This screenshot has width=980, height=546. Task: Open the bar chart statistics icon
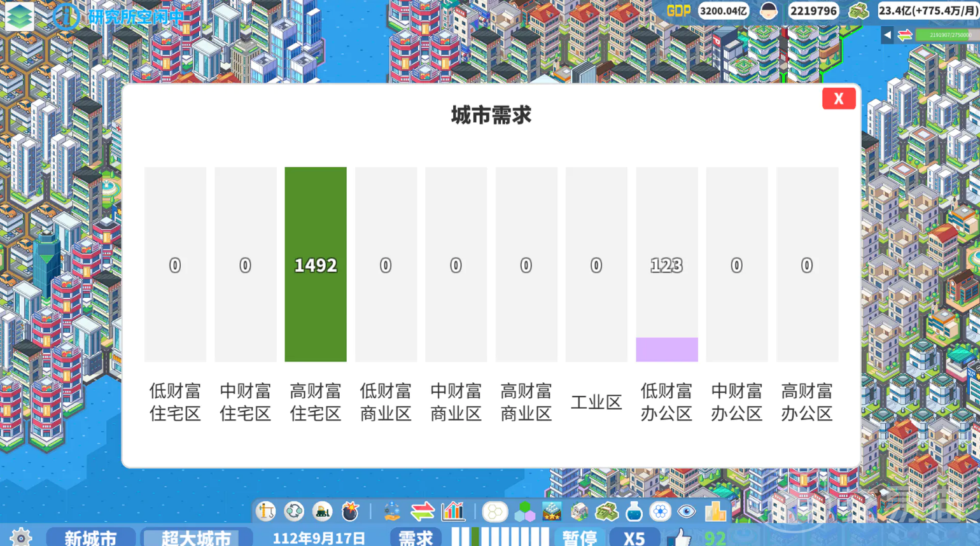pyautogui.click(x=453, y=511)
